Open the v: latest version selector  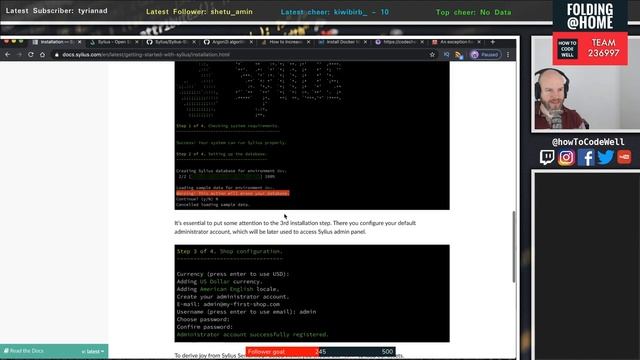click(x=93, y=351)
